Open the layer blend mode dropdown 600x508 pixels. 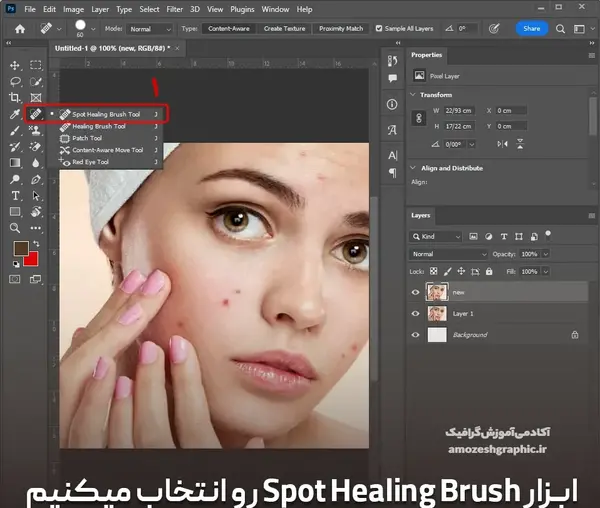tap(449, 254)
